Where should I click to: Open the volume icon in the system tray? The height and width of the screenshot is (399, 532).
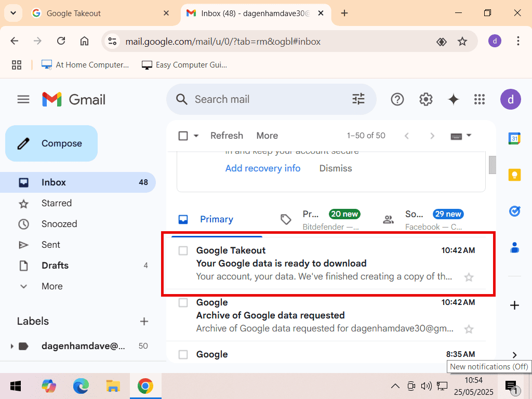coord(426,386)
